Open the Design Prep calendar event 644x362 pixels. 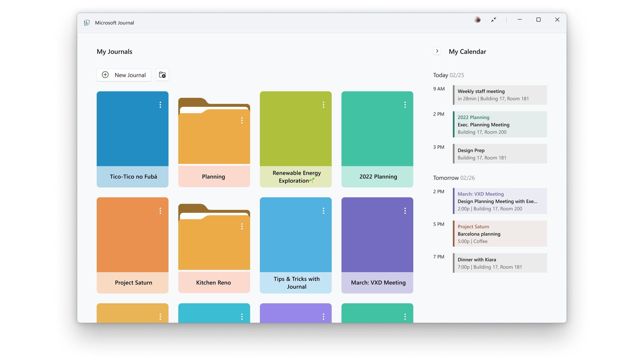pos(500,154)
